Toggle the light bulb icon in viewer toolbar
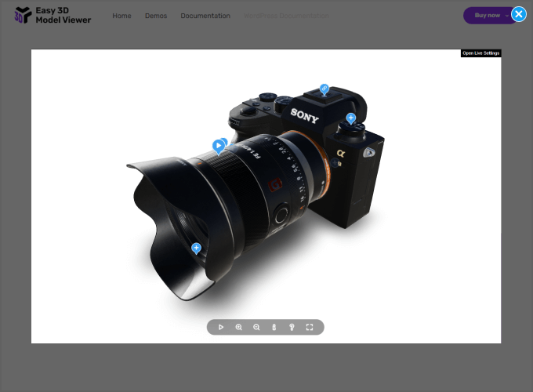Image resolution: width=533 pixels, height=392 pixels. pos(292,327)
